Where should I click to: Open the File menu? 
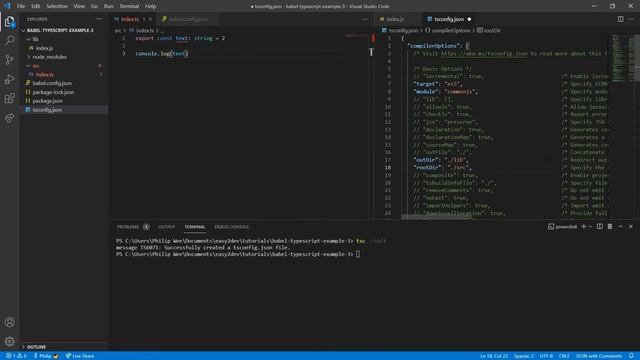tap(21, 6)
